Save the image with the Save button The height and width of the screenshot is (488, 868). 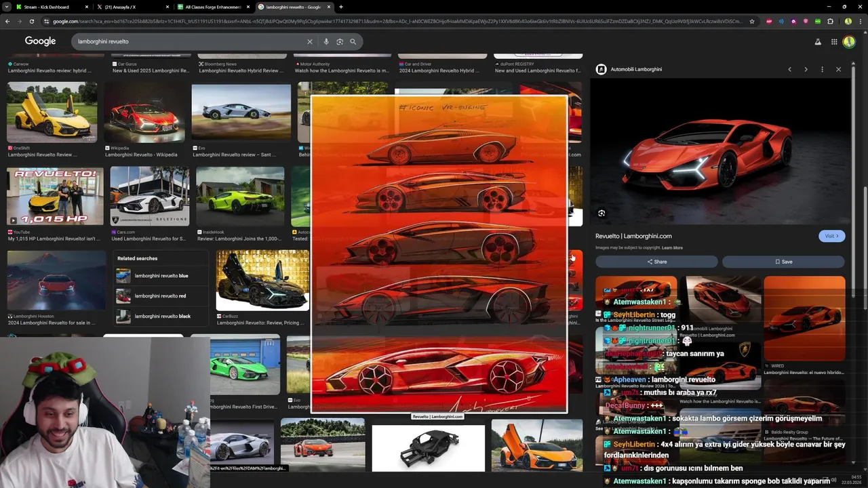(783, 262)
